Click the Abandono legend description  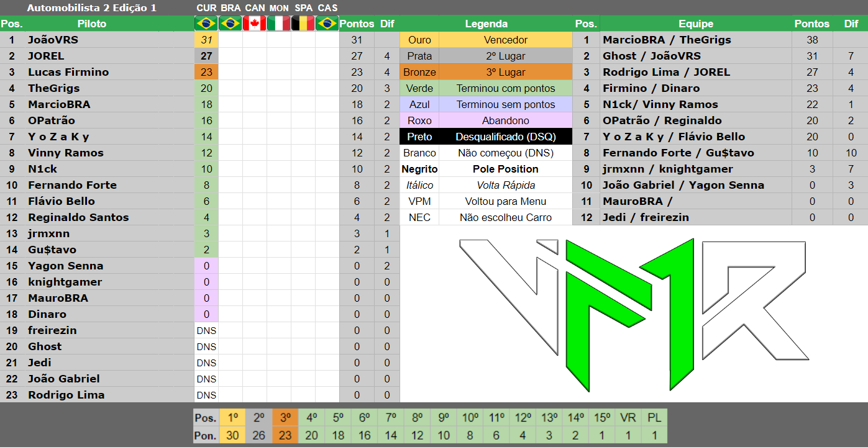tap(506, 120)
